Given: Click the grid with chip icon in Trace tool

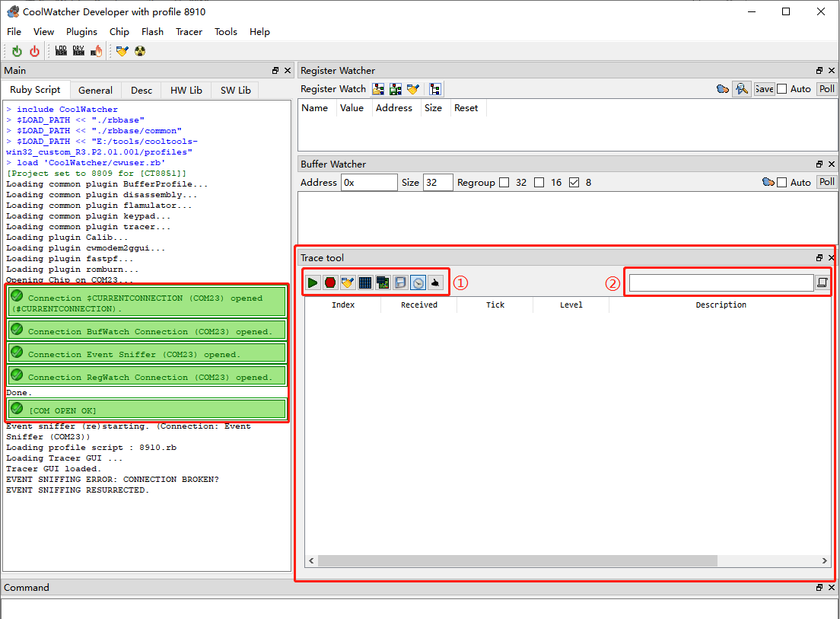Looking at the screenshot, I should pyautogui.click(x=383, y=282).
